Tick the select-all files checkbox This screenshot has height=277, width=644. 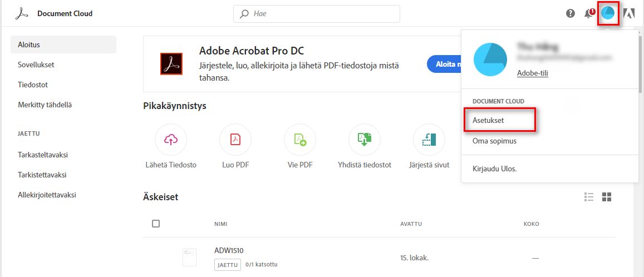click(x=156, y=224)
